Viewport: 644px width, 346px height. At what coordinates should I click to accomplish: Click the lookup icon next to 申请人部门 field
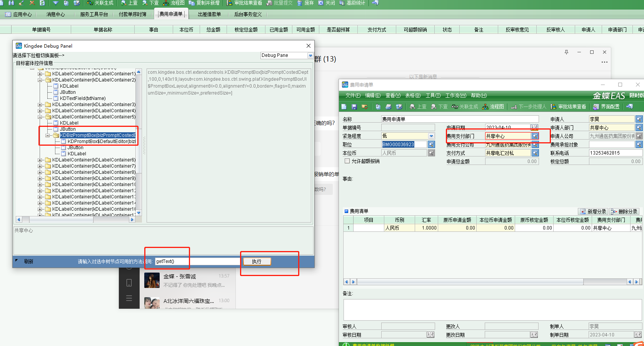click(x=639, y=128)
